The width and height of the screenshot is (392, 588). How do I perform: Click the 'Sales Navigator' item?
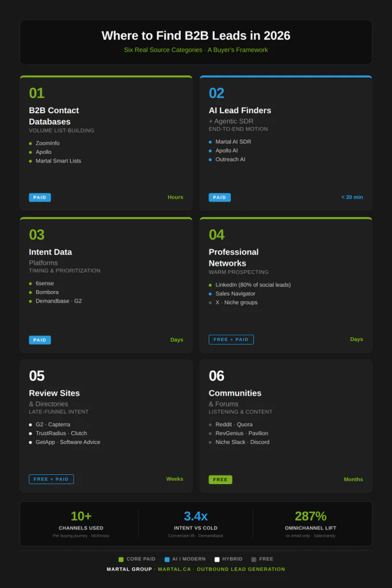pos(235,293)
